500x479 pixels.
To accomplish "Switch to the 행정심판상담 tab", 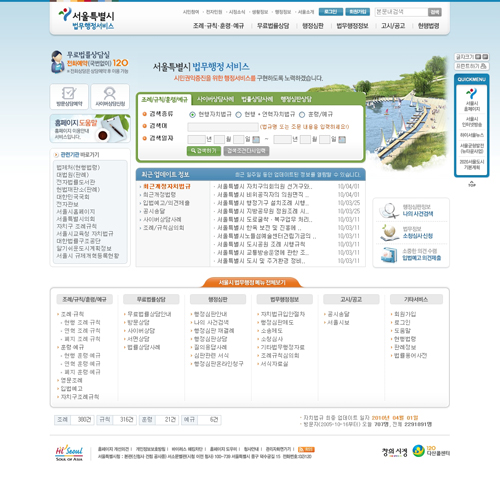I will click(x=296, y=99).
